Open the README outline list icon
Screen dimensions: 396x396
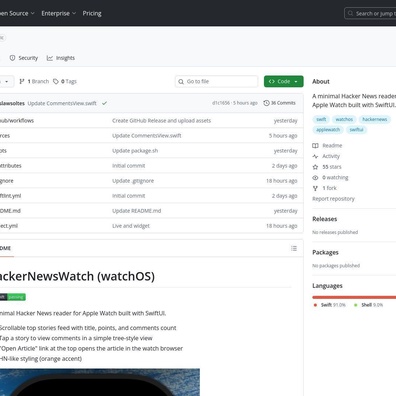[294, 248]
